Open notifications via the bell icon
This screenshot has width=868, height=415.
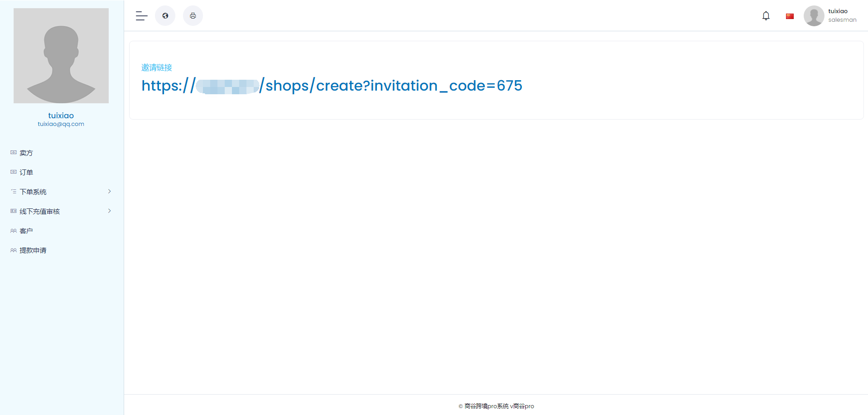coord(766,16)
